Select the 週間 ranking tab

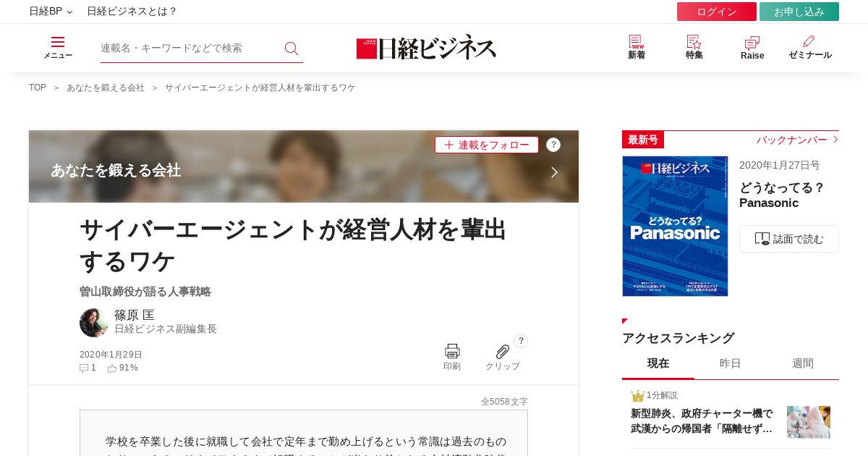803,363
